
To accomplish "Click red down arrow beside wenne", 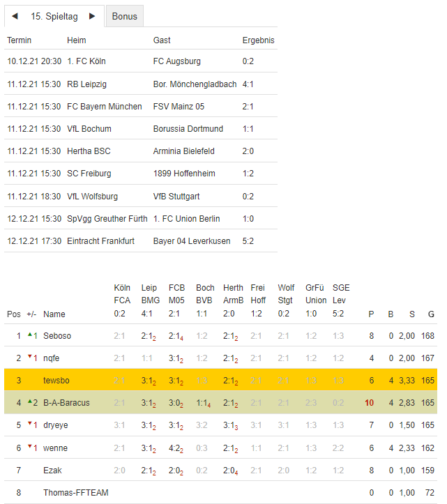I will coord(30,447).
